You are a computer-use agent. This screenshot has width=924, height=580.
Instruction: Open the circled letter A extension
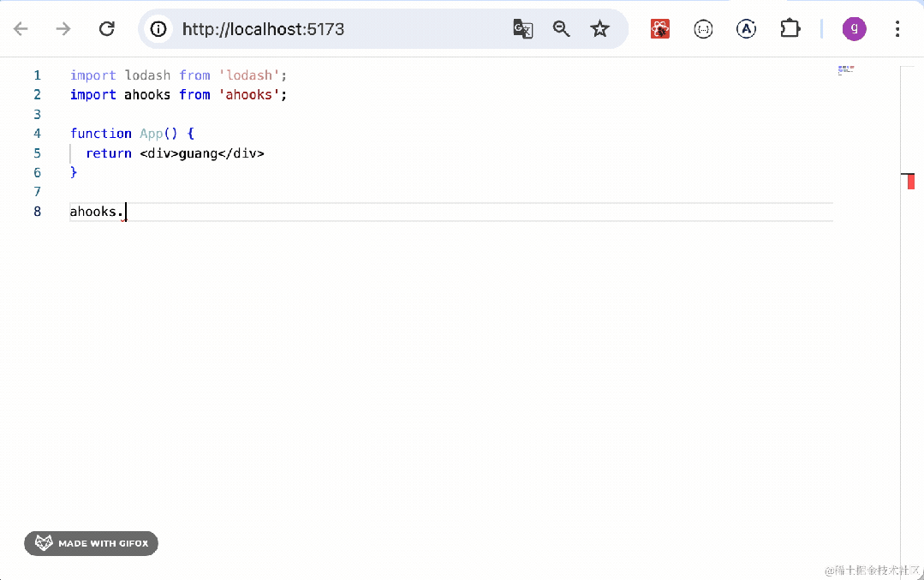pos(746,29)
